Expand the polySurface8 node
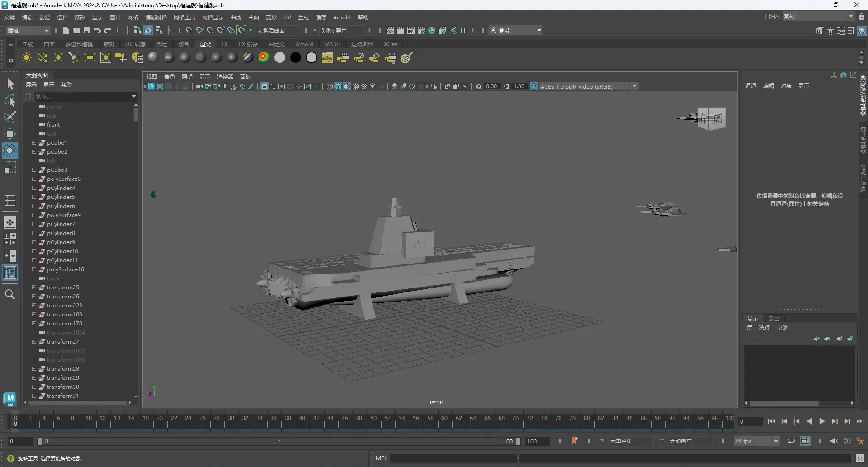868x467 pixels. 34,179
